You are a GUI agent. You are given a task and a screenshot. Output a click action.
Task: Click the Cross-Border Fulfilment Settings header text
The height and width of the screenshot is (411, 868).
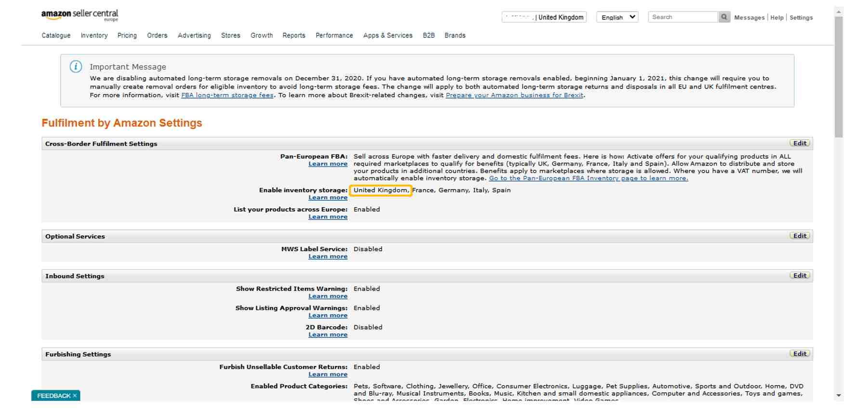pyautogui.click(x=101, y=144)
